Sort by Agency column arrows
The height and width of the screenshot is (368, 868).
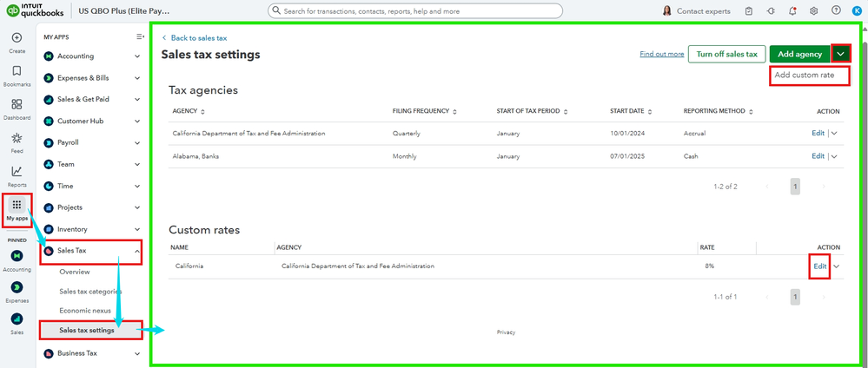pyautogui.click(x=202, y=112)
